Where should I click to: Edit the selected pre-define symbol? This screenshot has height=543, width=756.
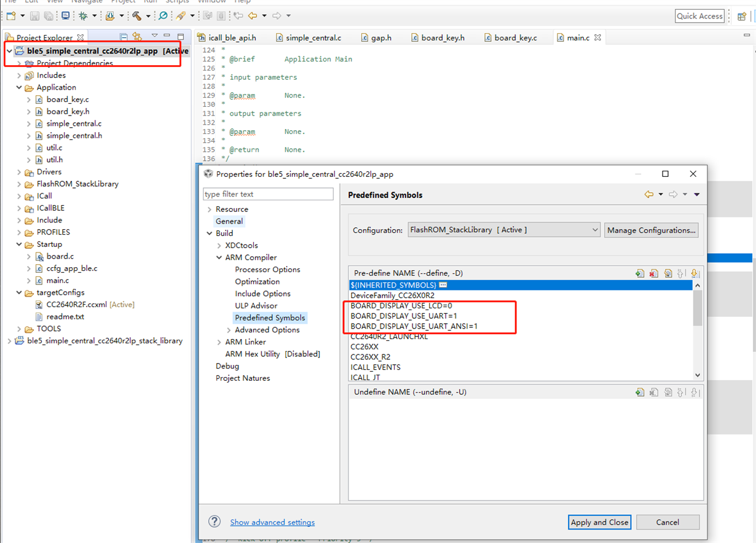pos(667,273)
